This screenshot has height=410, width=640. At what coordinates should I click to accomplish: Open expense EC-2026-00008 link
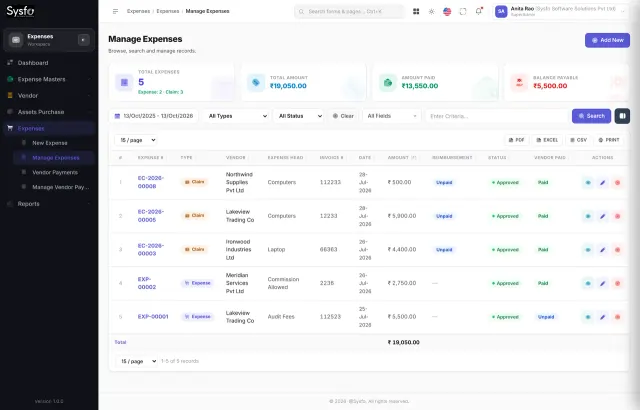pyautogui.click(x=150, y=182)
